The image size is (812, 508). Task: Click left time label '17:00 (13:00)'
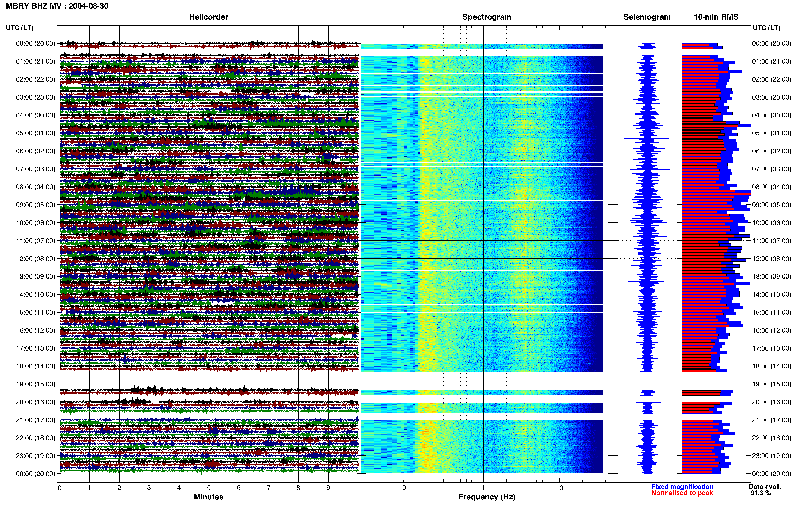(x=36, y=348)
